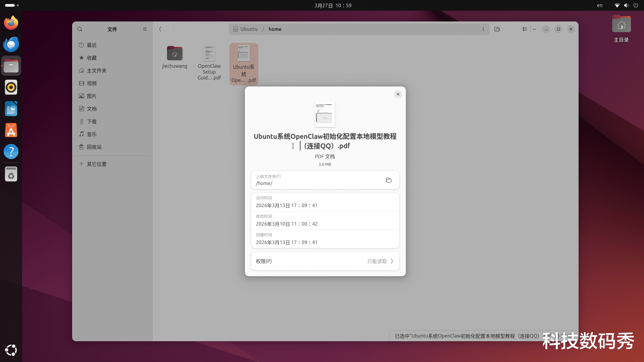This screenshot has width=644, height=362.
Task: Open 下载 in the sidebar
Action: point(92,121)
